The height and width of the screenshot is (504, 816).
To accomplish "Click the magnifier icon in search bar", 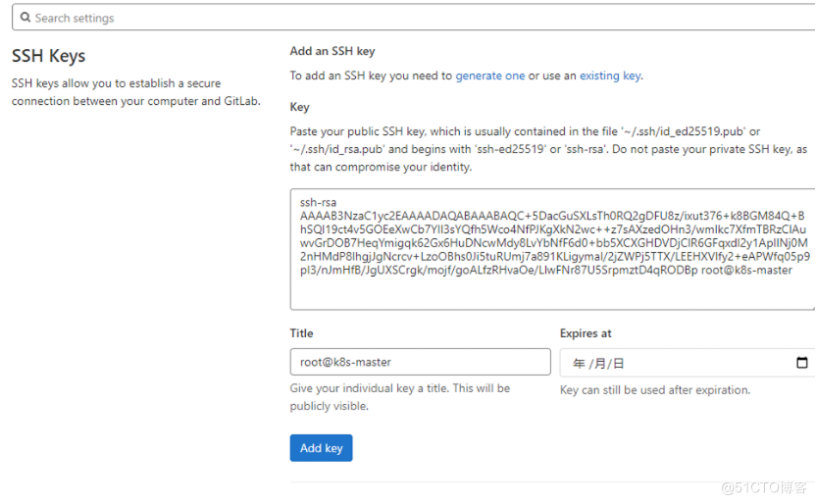I will [25, 18].
